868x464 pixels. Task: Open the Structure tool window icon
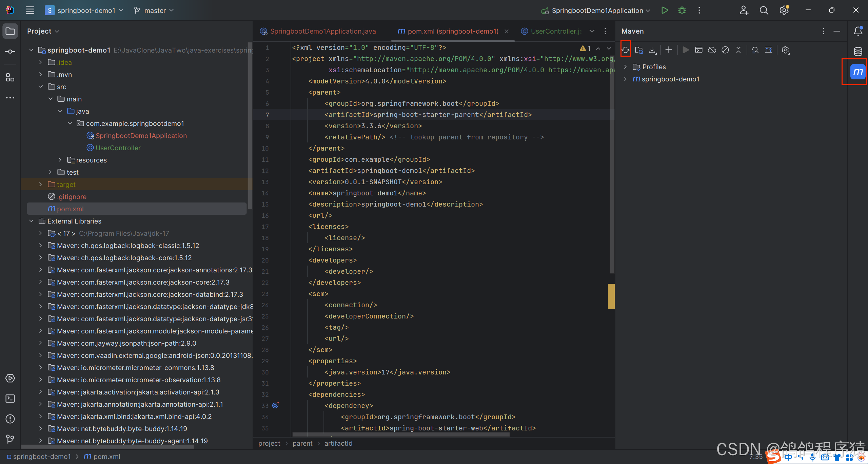click(x=10, y=78)
